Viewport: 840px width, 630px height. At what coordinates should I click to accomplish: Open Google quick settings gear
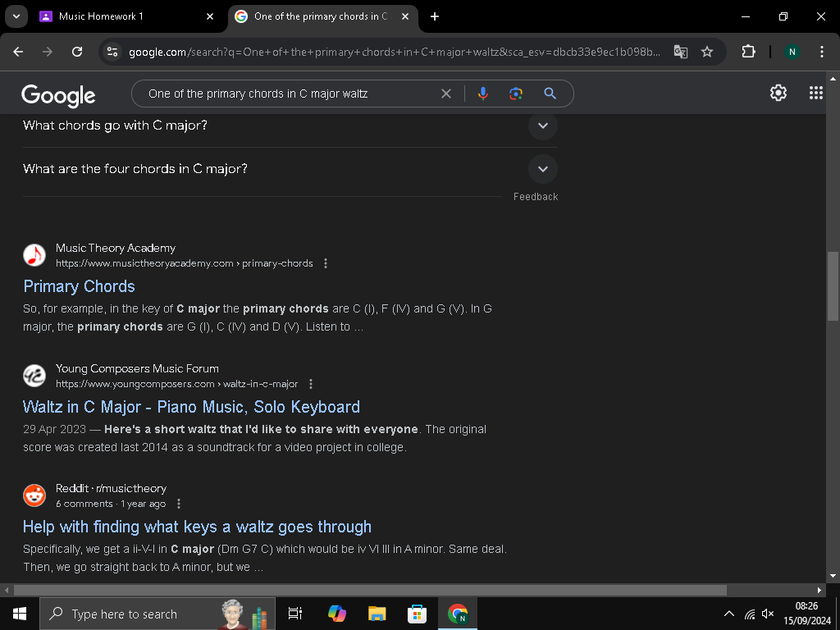coord(778,93)
